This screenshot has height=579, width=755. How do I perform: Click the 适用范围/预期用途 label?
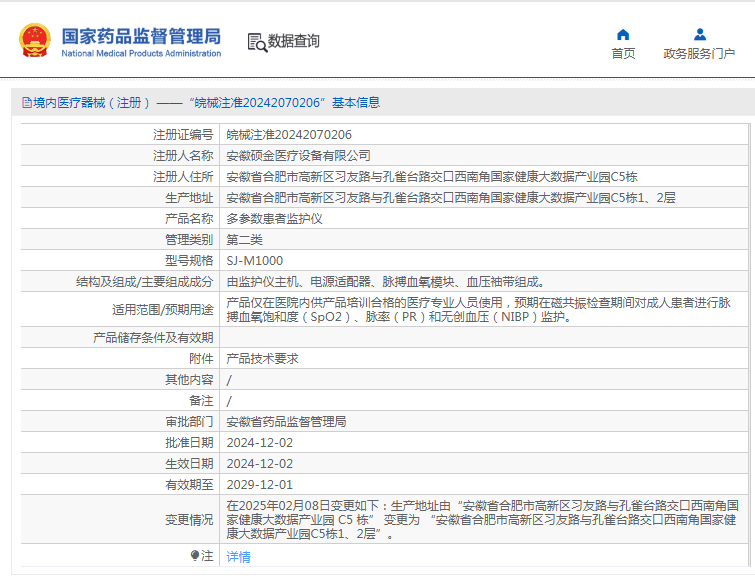(x=163, y=310)
